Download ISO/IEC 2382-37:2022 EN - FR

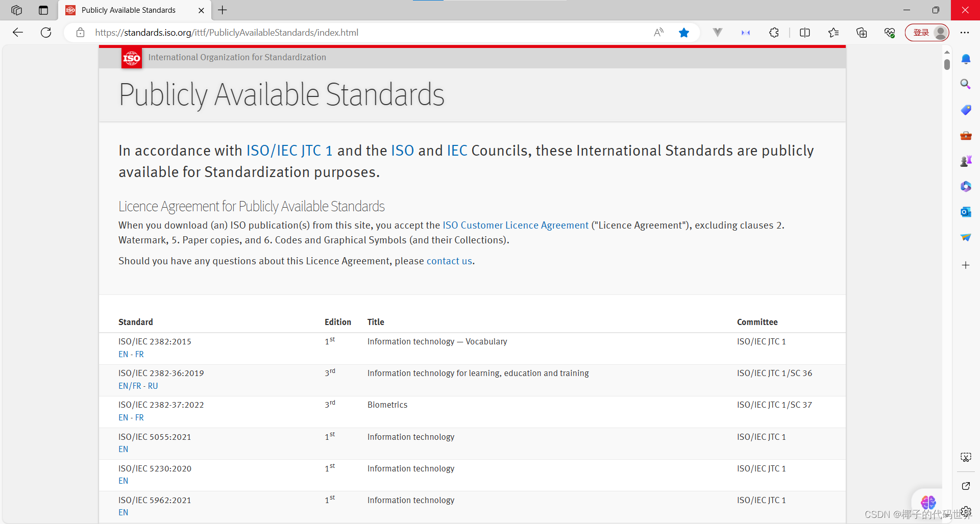click(x=131, y=417)
